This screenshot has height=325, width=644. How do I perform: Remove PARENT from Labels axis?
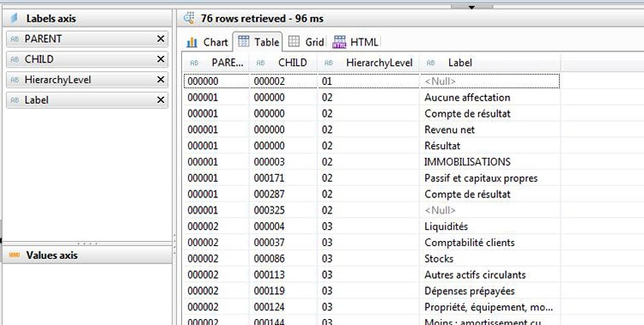161,39
